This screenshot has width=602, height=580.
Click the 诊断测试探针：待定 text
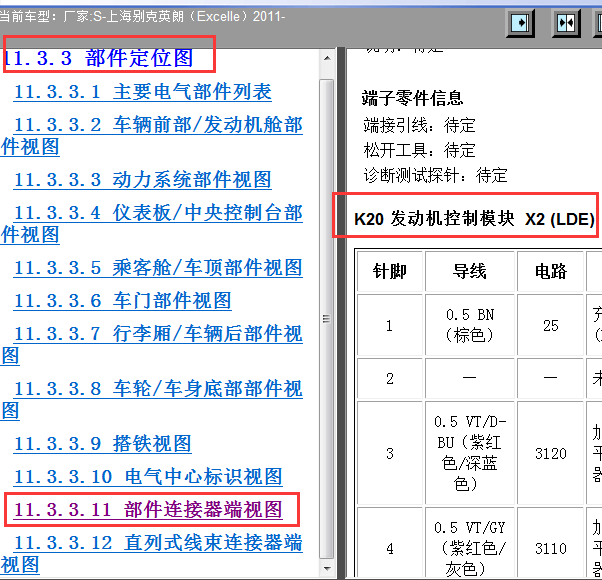point(435,175)
